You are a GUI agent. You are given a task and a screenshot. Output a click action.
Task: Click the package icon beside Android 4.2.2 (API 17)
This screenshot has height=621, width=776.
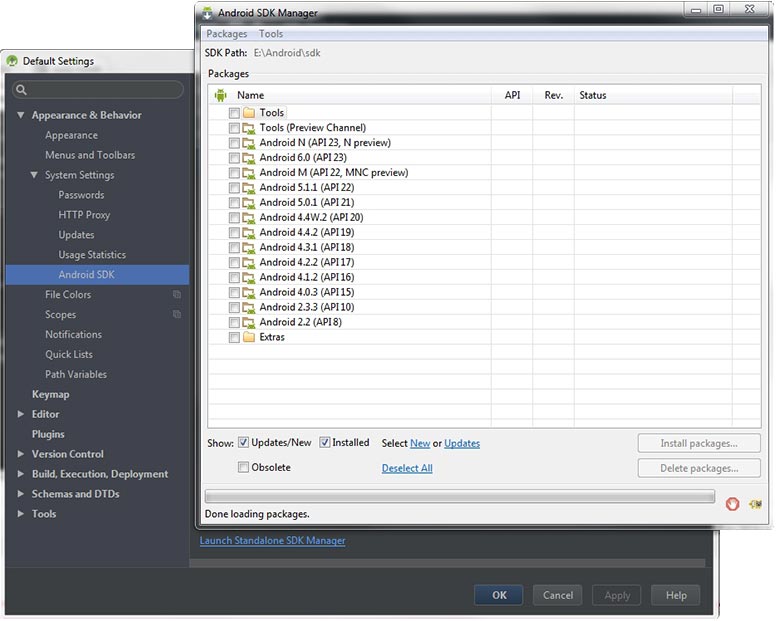pyautogui.click(x=248, y=263)
